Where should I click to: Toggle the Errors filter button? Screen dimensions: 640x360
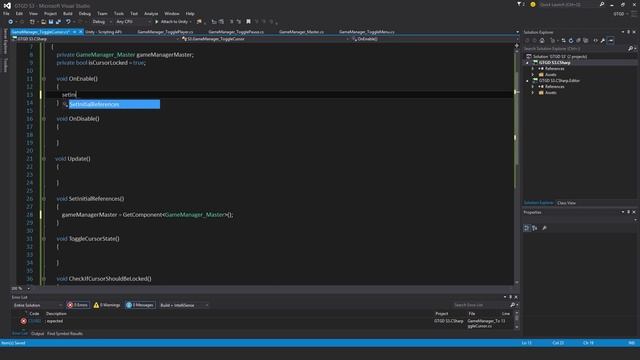point(78,305)
